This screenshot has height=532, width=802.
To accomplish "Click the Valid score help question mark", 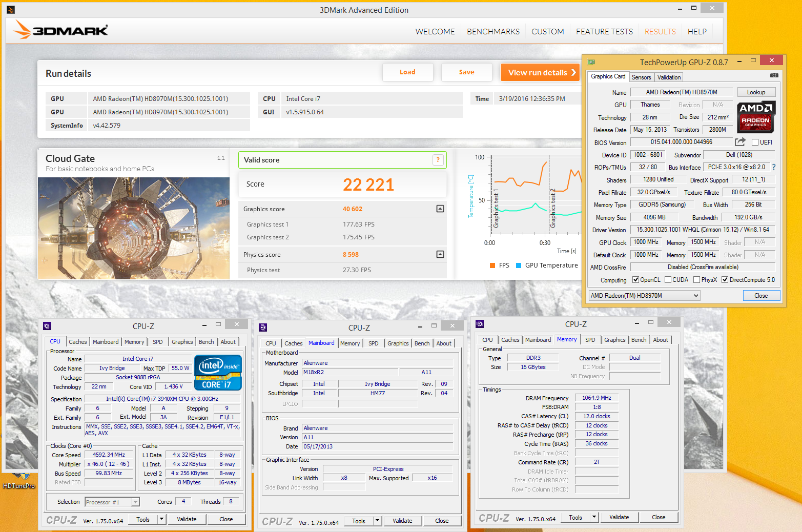I will pyautogui.click(x=438, y=160).
